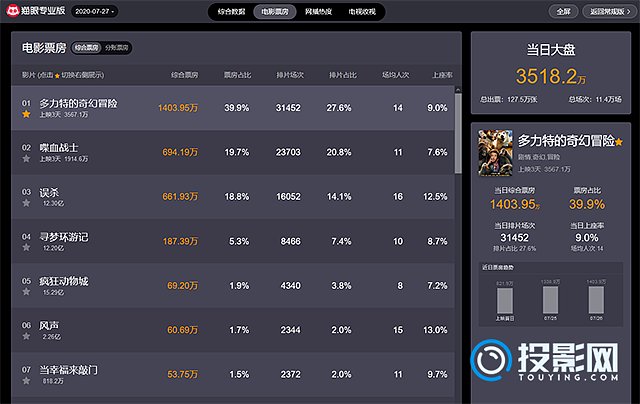Click the 全屏 fullscreen button
Viewport: 640px width, 404px height.
[x=563, y=11]
